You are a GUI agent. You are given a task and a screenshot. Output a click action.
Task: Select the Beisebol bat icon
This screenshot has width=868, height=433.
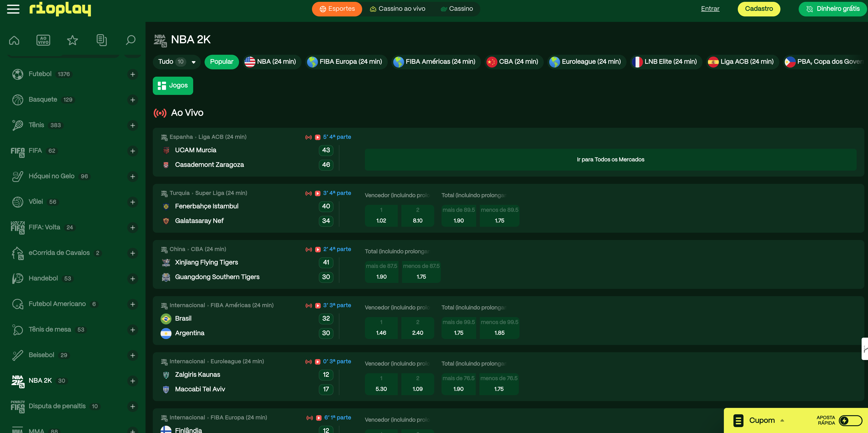(x=18, y=355)
